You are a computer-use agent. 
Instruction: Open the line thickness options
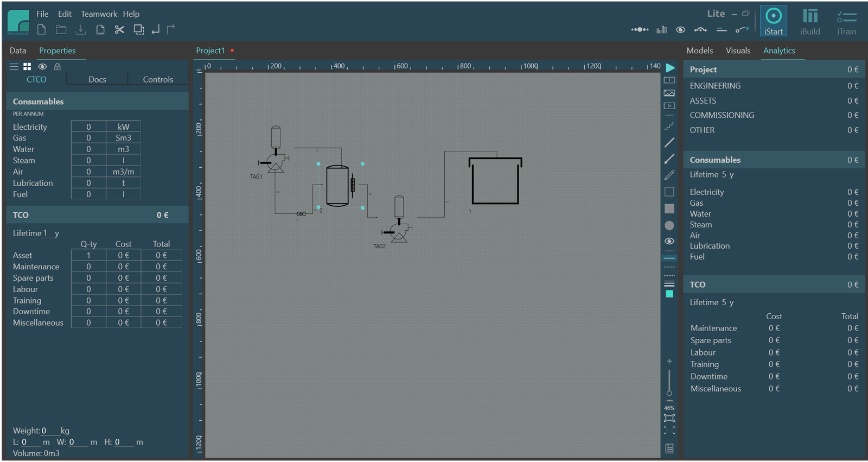point(669,284)
